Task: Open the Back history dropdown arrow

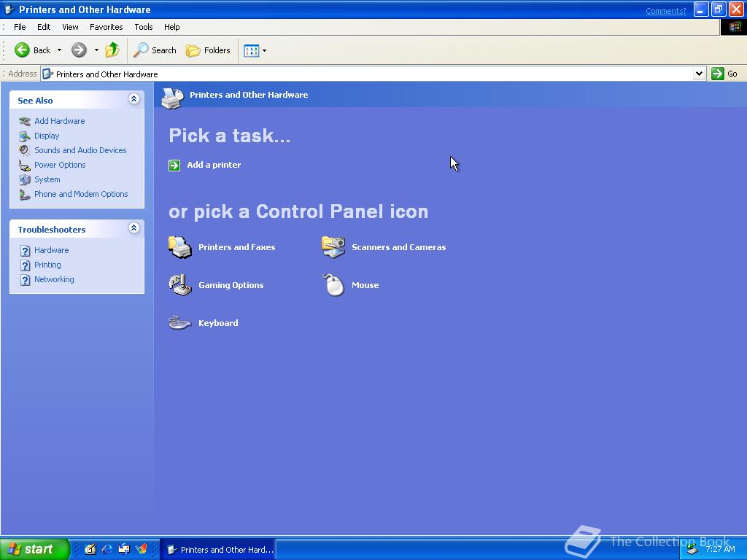Action: 59,50
